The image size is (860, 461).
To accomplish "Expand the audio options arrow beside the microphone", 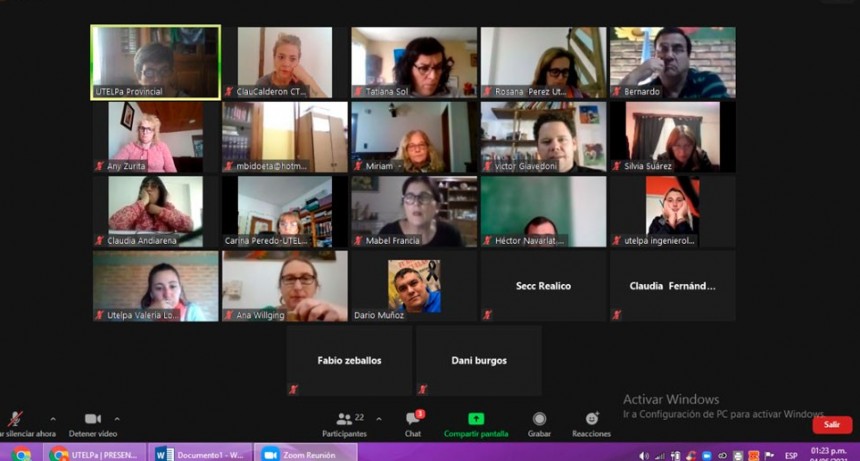I will (x=53, y=419).
